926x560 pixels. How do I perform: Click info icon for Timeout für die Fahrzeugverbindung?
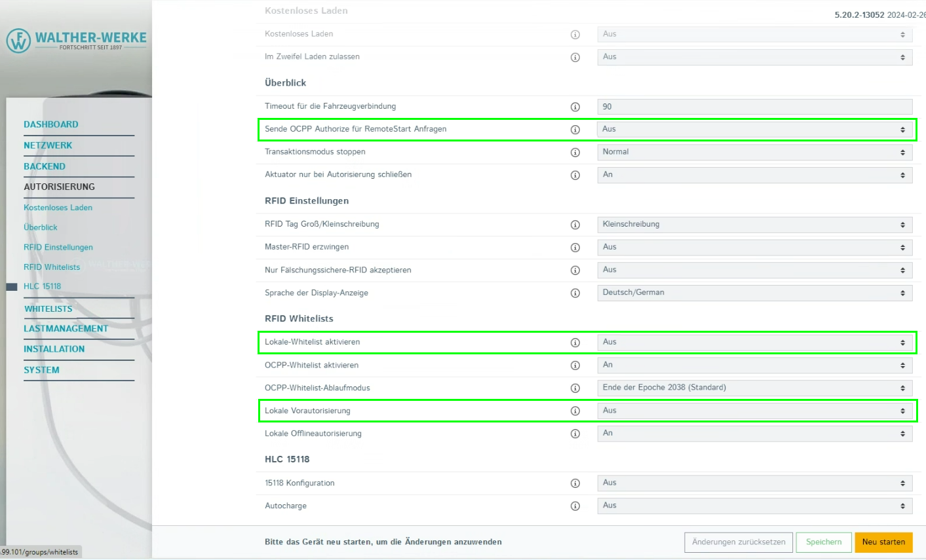point(575,107)
